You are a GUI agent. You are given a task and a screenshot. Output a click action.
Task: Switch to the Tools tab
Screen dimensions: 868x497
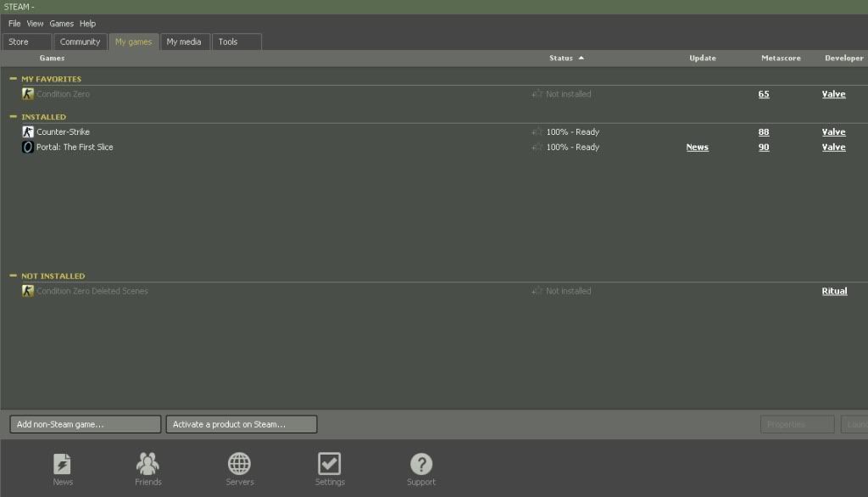point(236,42)
